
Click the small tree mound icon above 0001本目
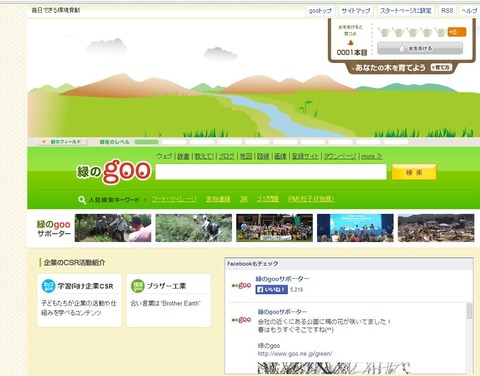(x=350, y=42)
